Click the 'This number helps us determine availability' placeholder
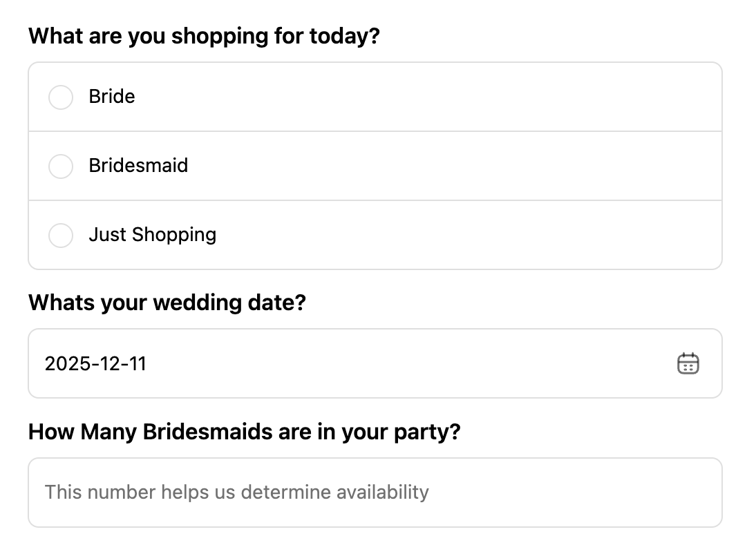 coord(236,493)
